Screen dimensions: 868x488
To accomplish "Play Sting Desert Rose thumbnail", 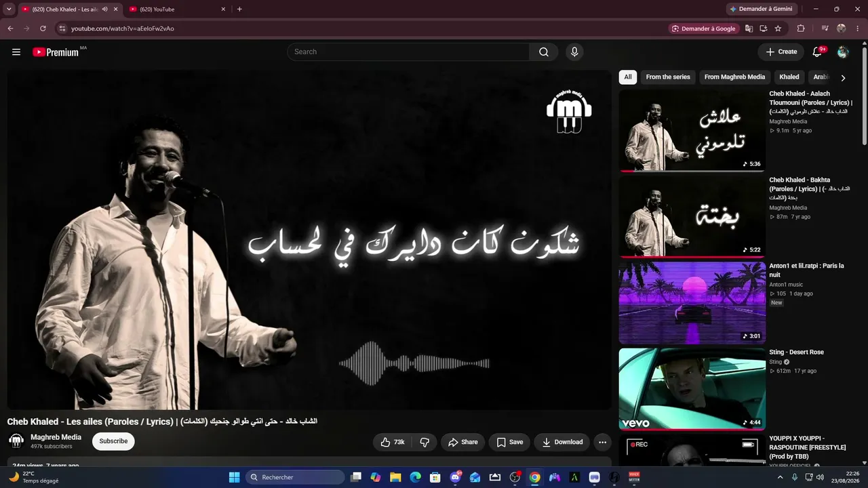I will click(692, 389).
